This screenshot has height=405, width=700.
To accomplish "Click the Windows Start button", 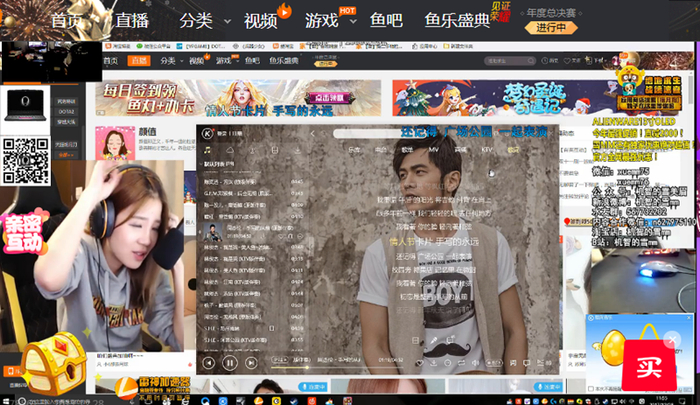I will click(6, 401).
